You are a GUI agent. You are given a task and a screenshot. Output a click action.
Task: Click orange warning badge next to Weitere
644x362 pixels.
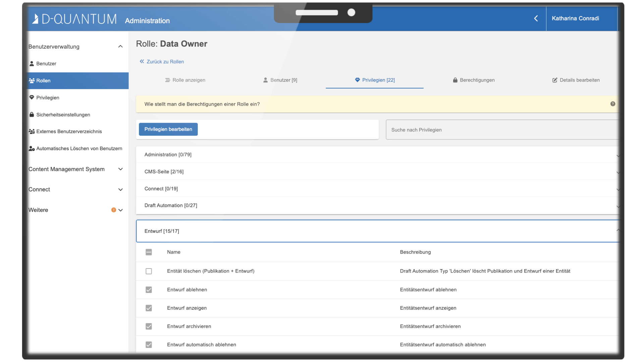pyautogui.click(x=114, y=210)
